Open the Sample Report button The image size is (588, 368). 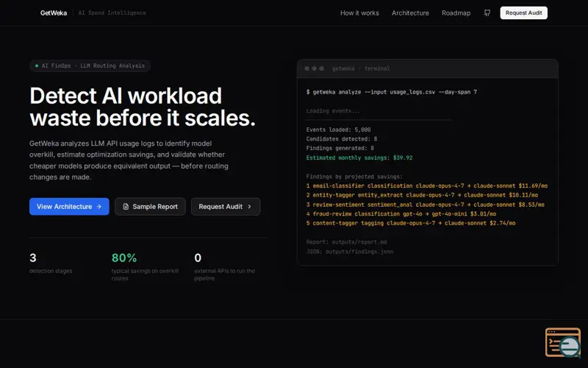click(x=150, y=207)
